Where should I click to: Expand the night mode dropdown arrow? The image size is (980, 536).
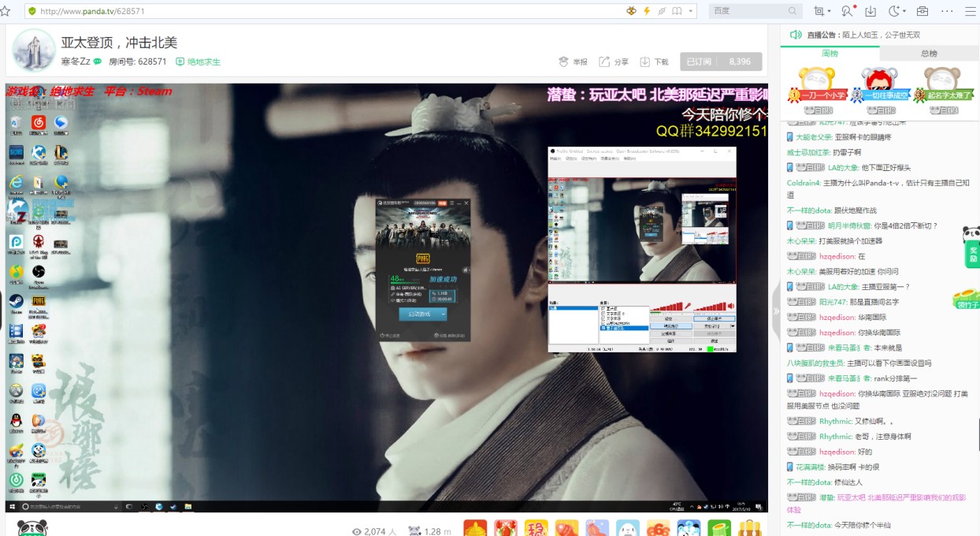(904, 11)
